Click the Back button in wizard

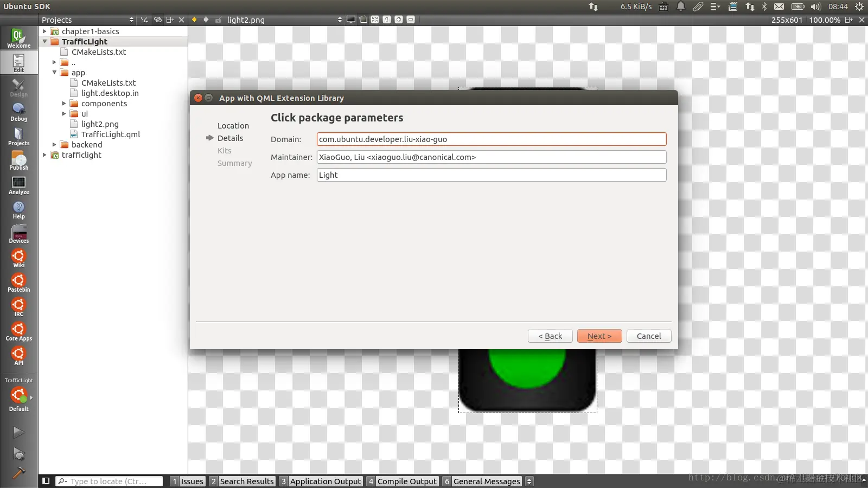550,336
